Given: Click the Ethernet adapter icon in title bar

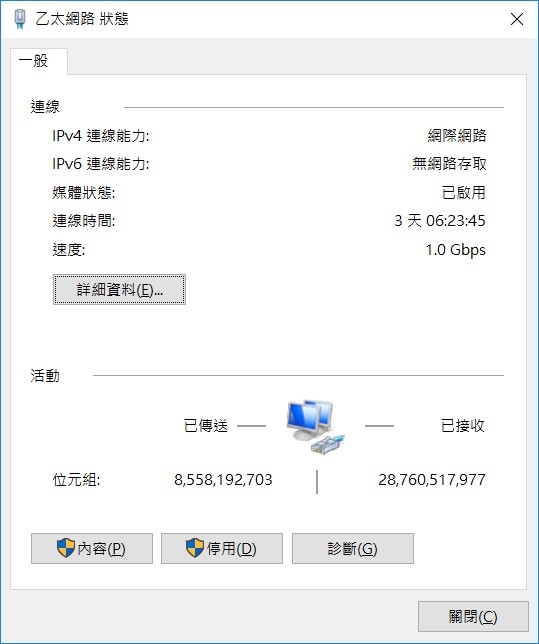Looking at the screenshot, I should pyautogui.click(x=19, y=19).
